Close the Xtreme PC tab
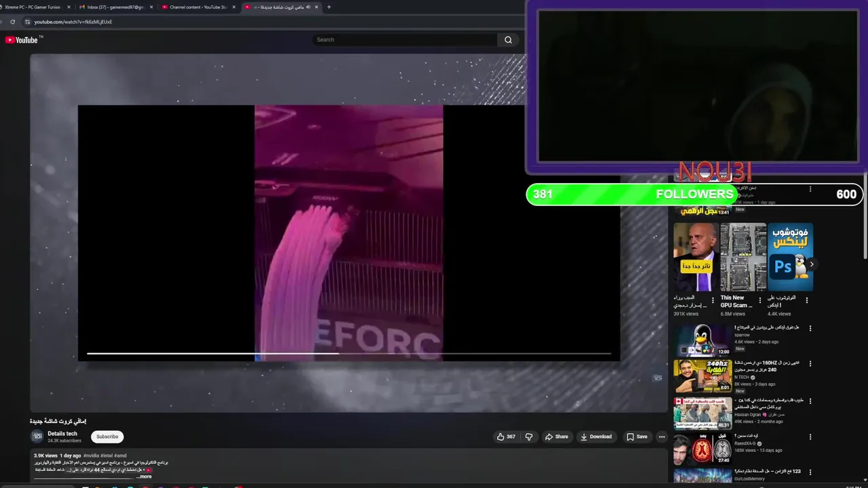Image resolution: width=868 pixels, height=488 pixels. 68,7
